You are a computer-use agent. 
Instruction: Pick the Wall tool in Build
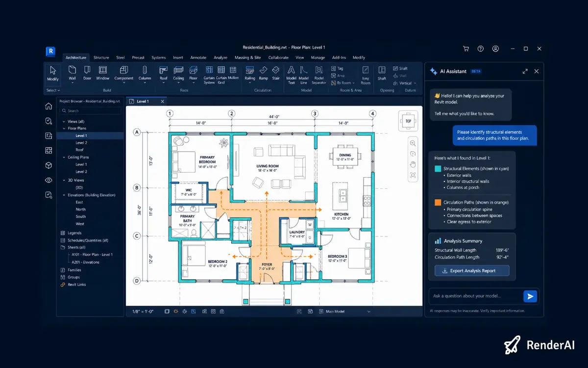pyautogui.click(x=72, y=73)
